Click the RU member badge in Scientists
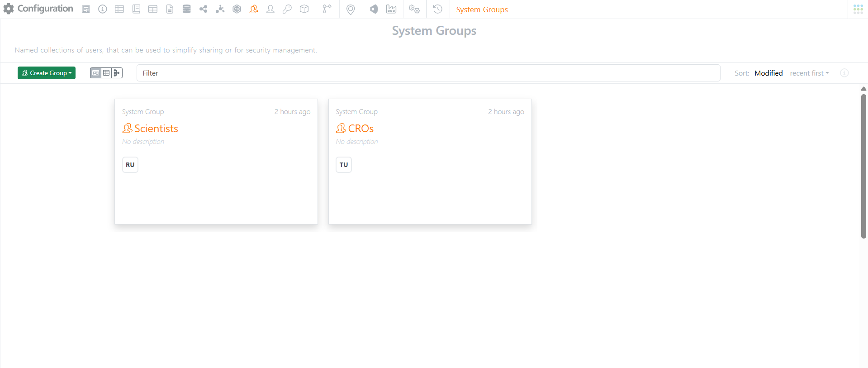Image resolution: width=868 pixels, height=368 pixels. click(x=130, y=165)
